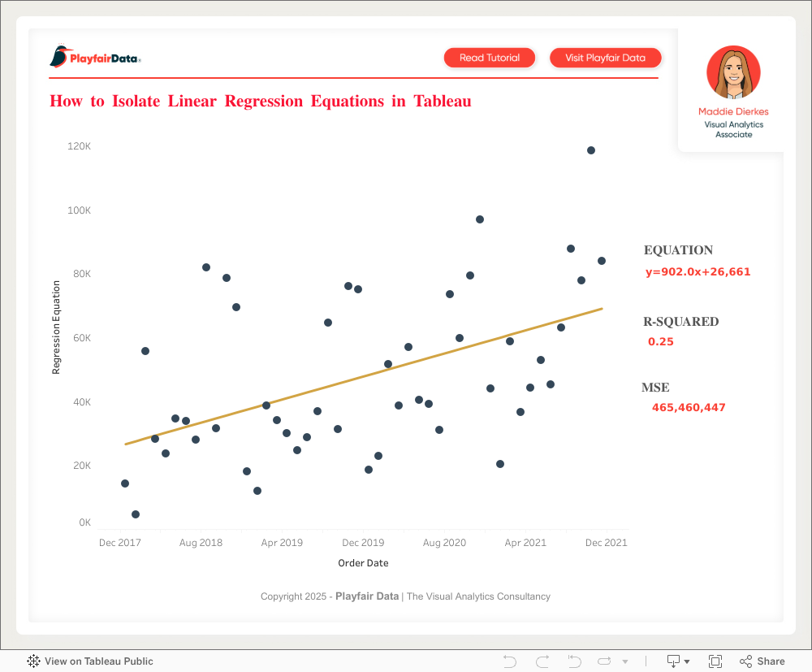The image size is (812, 672).
Task: Click the Refresh data icon
Action: click(606, 661)
